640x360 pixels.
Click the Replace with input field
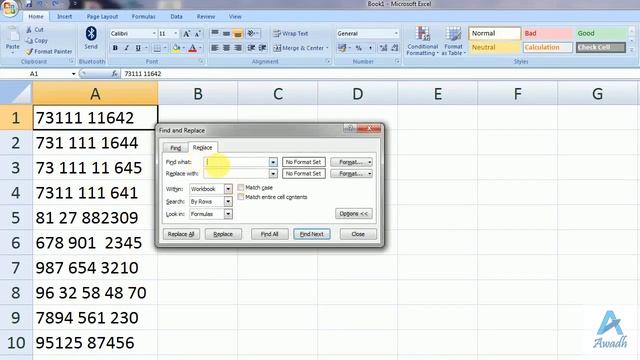point(236,174)
